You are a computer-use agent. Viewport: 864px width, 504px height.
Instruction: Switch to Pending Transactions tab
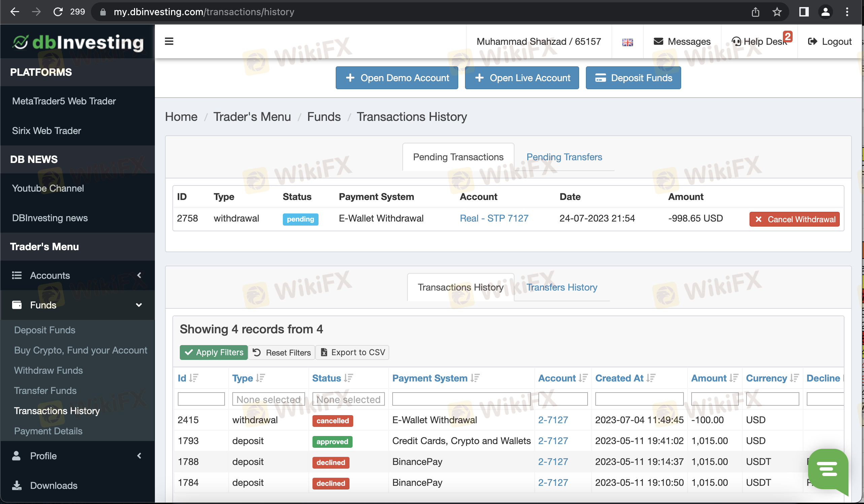(x=458, y=157)
